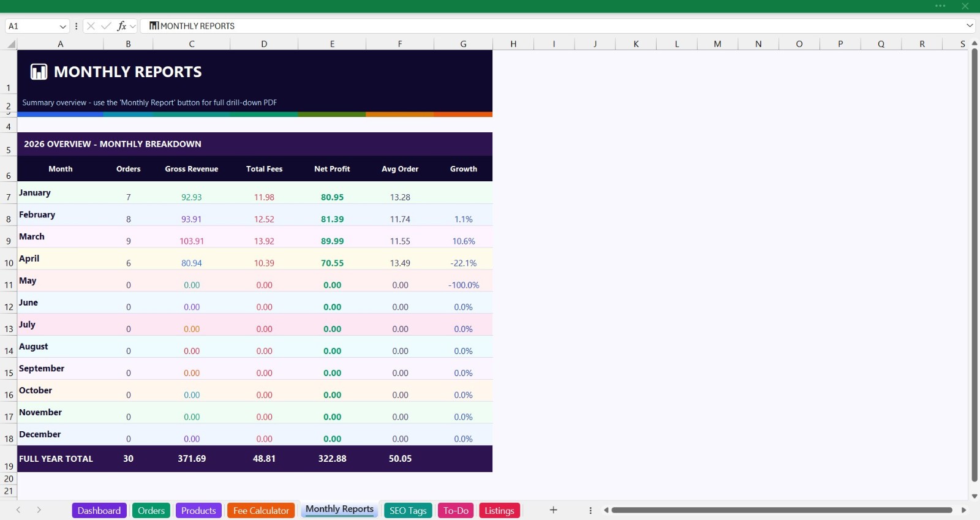Click January net profit 80.95
This screenshot has height=520, width=980.
[x=332, y=192]
